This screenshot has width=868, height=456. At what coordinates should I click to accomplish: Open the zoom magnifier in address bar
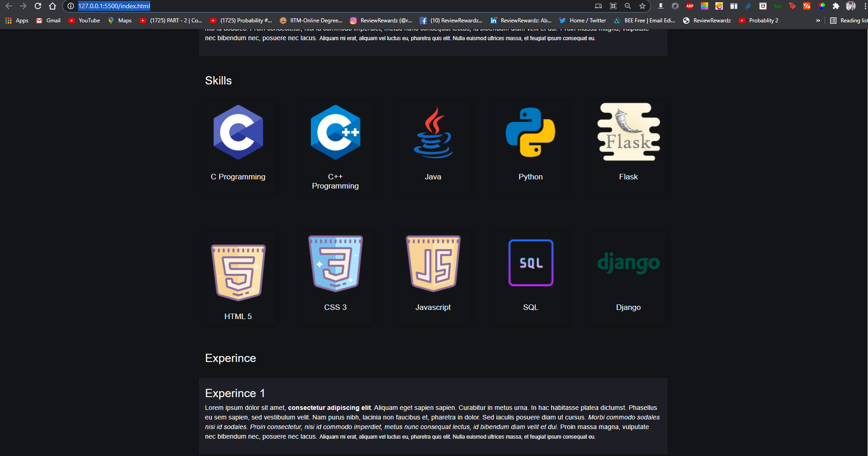[628, 6]
